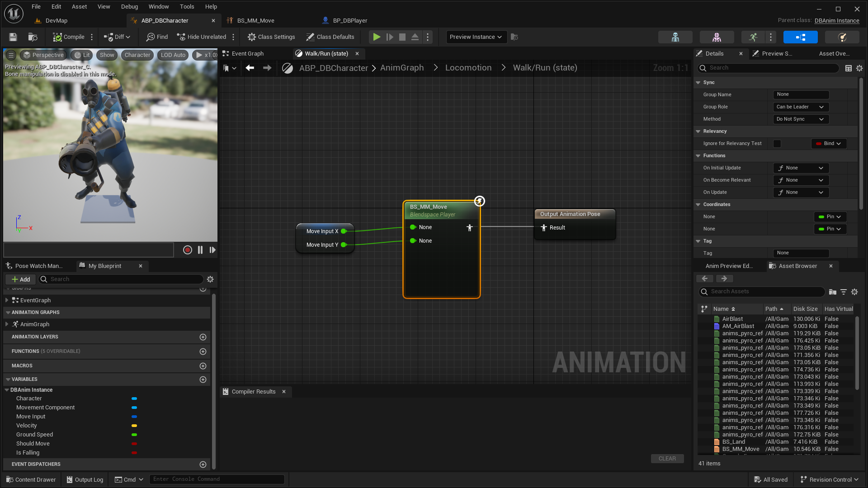Open the Browse to asset icon in the toolbar

[x=33, y=37]
